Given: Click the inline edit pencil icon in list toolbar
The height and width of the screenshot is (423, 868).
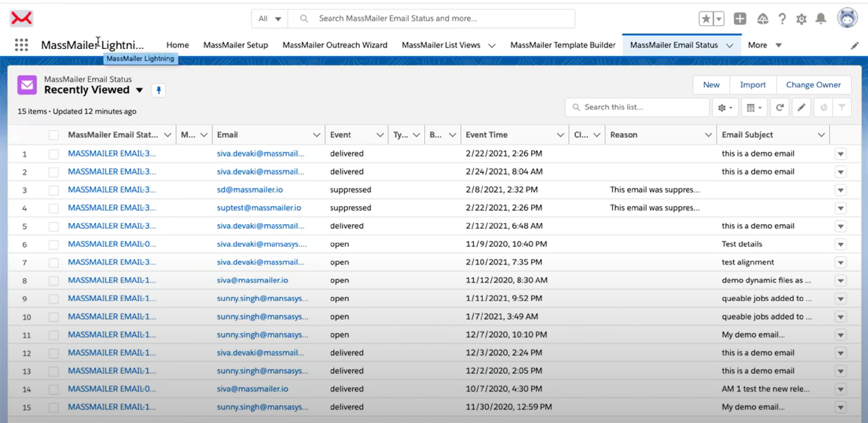Looking at the screenshot, I should click(x=801, y=108).
